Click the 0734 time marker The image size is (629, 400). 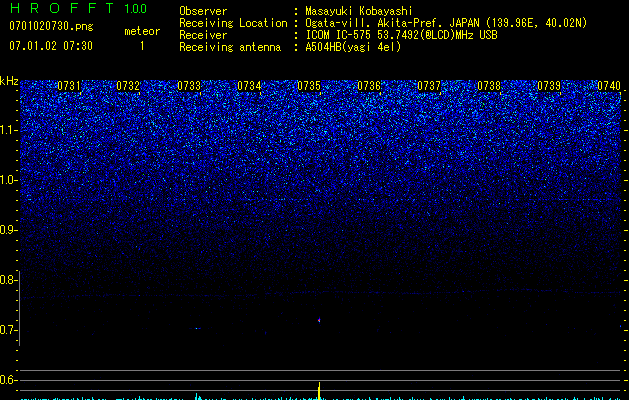coord(249,86)
